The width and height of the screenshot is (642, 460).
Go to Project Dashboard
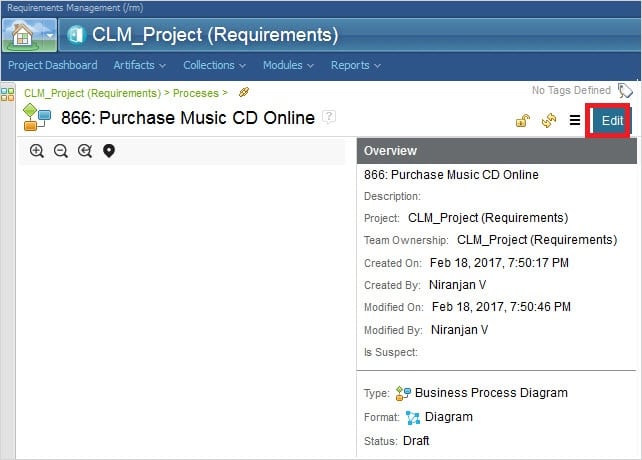click(x=53, y=65)
